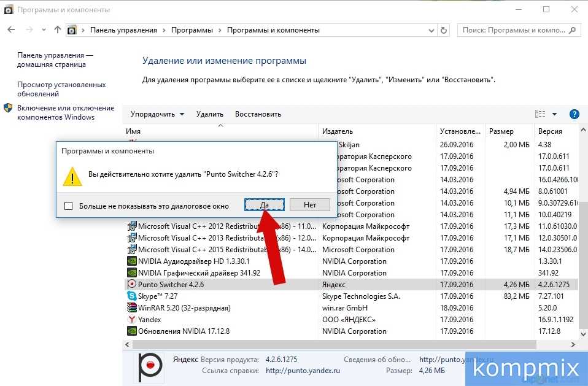Tick 'Больше не показывать это диалоговое окно' checkbox

[x=68, y=206]
